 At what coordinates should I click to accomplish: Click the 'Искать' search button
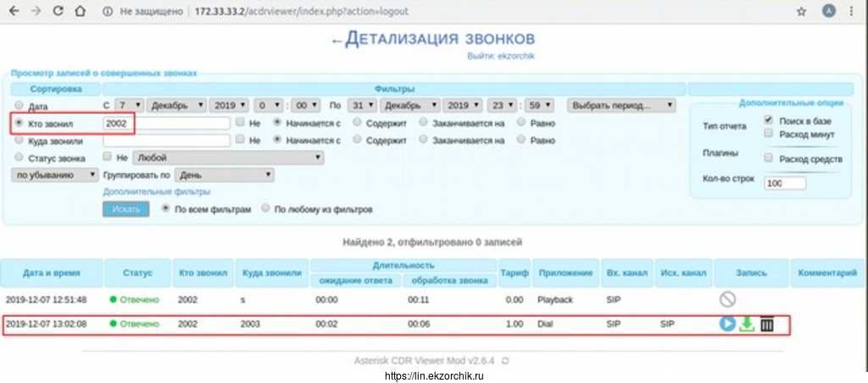pyautogui.click(x=125, y=209)
